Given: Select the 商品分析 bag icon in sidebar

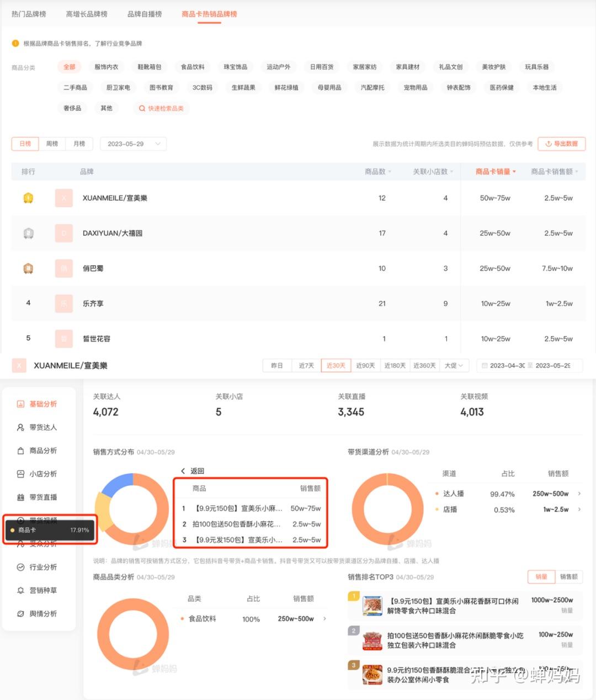Looking at the screenshot, I should [x=20, y=450].
